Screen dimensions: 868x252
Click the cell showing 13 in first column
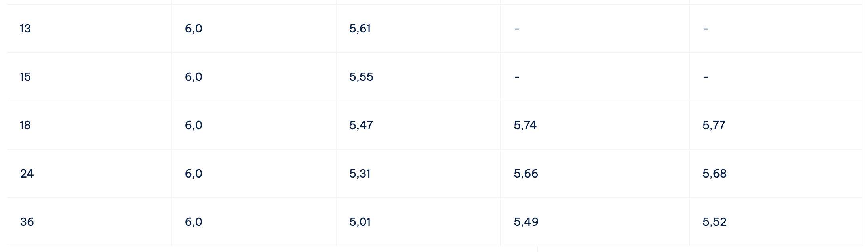pos(25,29)
